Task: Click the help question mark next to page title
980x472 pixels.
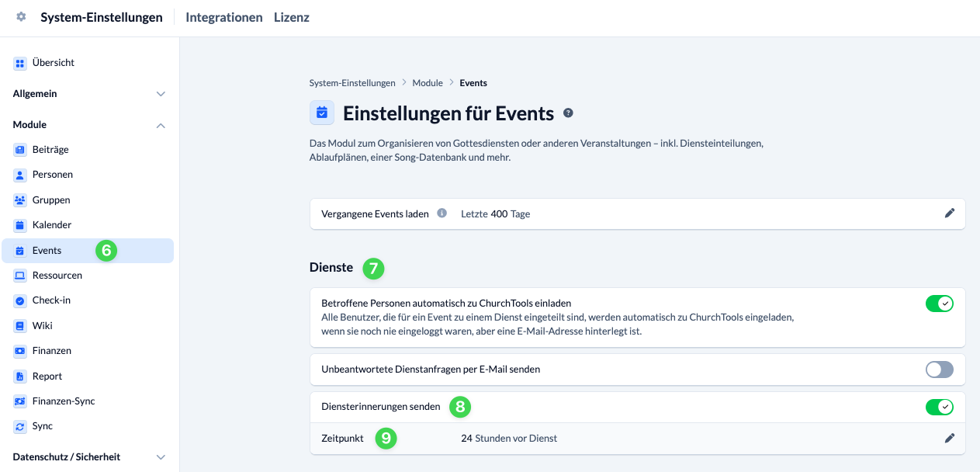Action: click(x=568, y=113)
